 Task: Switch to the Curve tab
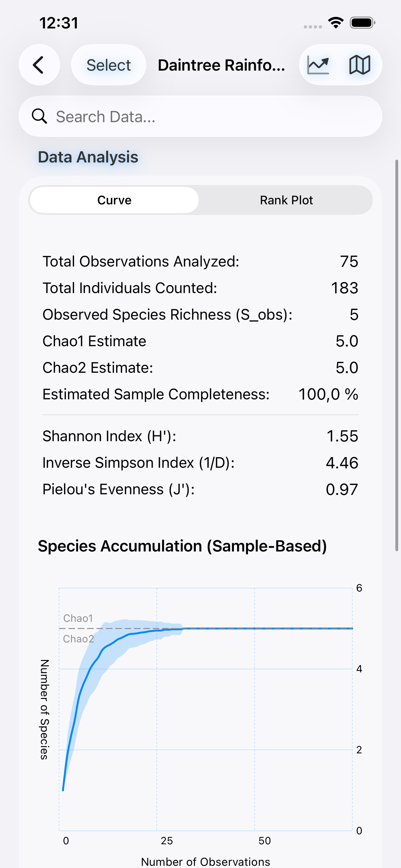point(115,200)
